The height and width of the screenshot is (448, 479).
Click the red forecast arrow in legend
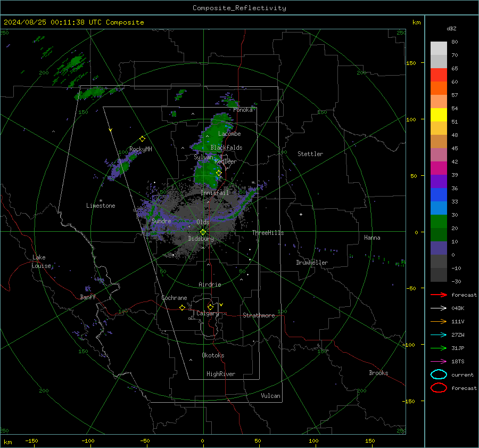pyautogui.click(x=439, y=295)
